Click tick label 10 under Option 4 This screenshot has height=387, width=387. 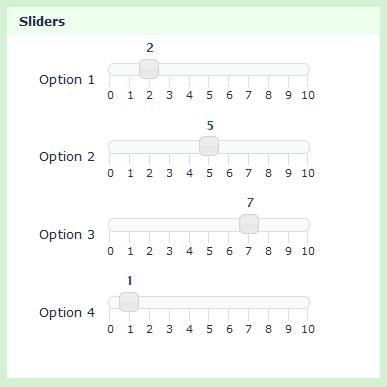(x=308, y=329)
